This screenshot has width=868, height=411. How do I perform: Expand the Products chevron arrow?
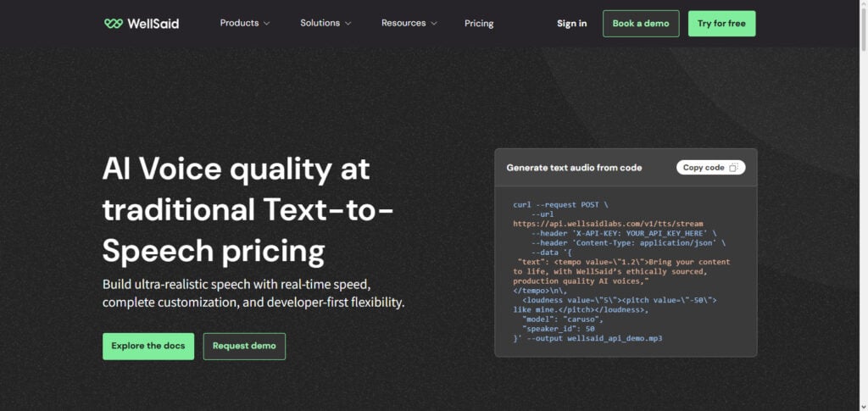click(x=266, y=24)
